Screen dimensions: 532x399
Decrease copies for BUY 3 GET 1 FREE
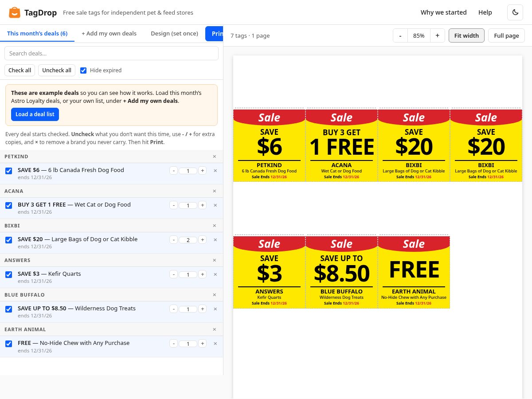click(174, 205)
